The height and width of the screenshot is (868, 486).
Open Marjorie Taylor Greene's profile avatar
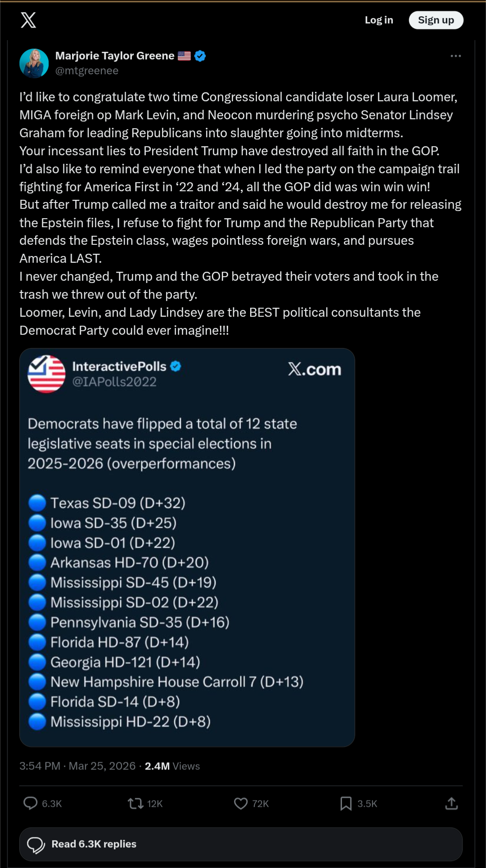point(34,63)
